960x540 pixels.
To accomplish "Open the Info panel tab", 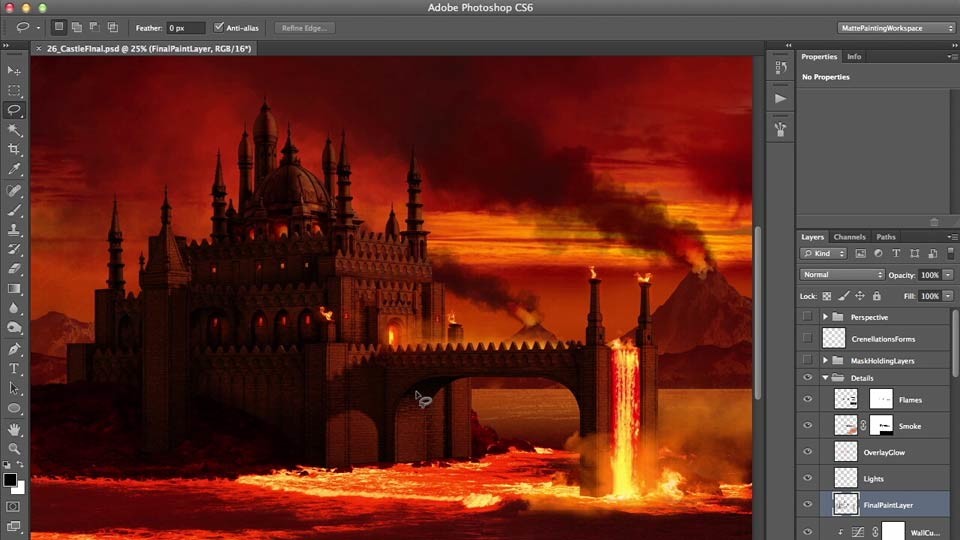I will [x=854, y=56].
